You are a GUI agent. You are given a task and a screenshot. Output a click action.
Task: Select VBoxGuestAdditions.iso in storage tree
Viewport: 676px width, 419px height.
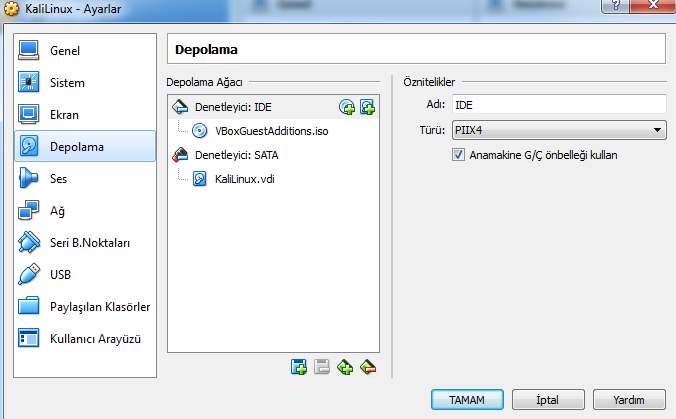(x=272, y=131)
